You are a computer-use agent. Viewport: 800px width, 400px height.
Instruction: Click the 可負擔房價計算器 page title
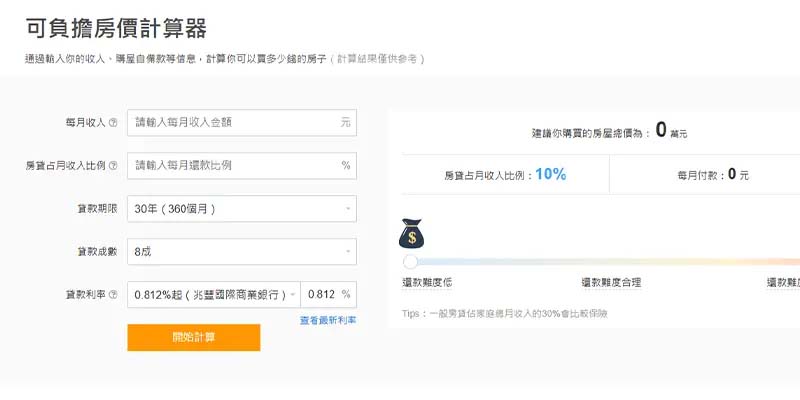(116, 27)
